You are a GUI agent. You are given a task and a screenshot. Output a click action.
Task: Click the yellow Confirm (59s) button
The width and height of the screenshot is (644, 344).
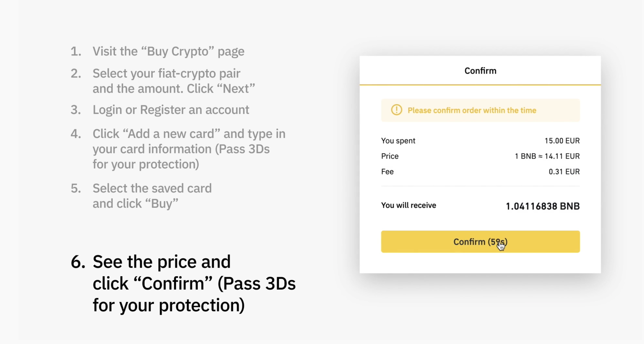point(480,242)
